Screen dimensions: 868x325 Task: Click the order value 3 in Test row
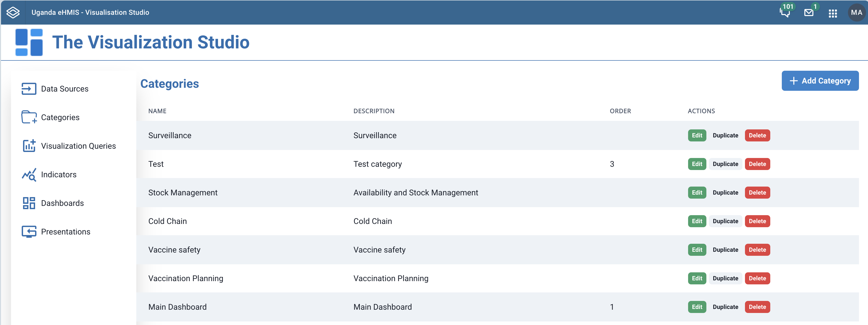pos(612,164)
